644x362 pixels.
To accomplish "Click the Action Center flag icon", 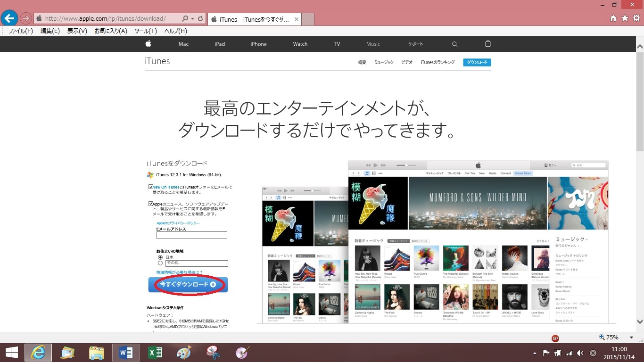I will pos(546,353).
